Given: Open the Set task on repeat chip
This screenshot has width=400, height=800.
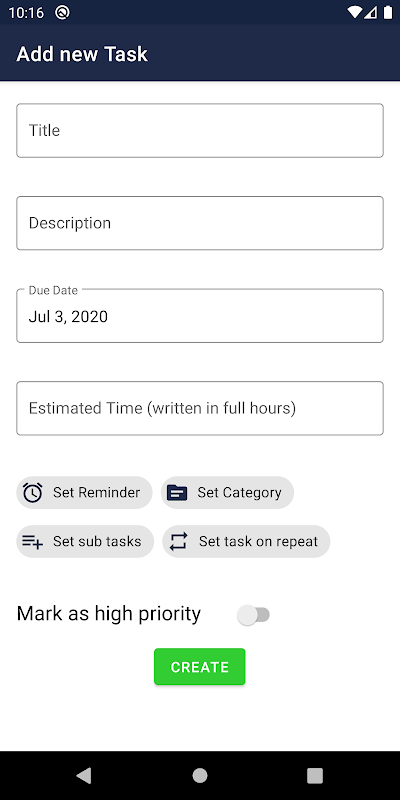Looking at the screenshot, I should point(246,541).
